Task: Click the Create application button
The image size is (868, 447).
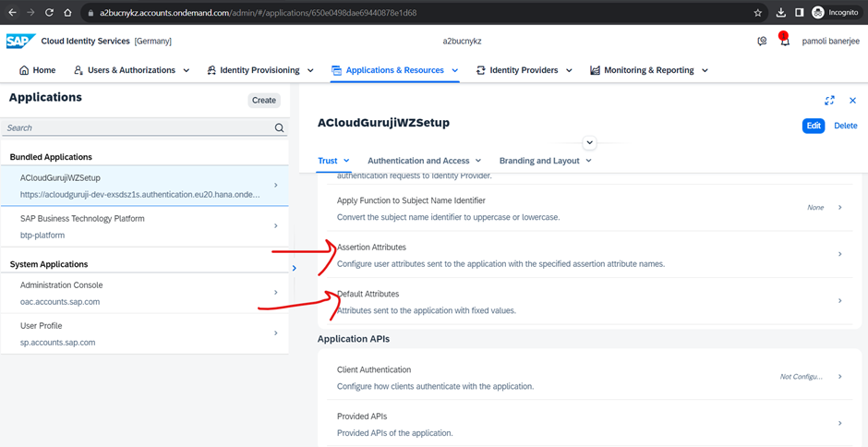Action: click(x=264, y=101)
